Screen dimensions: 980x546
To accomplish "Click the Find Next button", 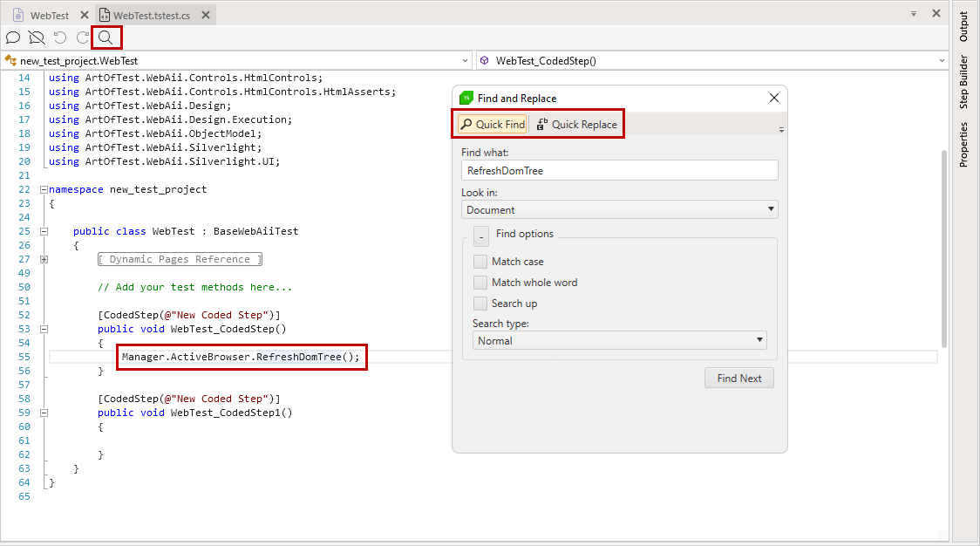I will coord(738,378).
